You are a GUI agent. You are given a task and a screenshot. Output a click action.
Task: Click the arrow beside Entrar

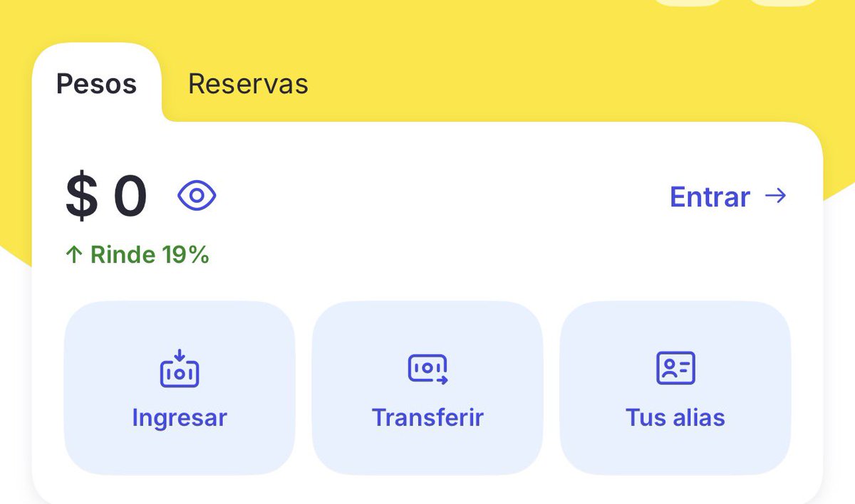[x=775, y=196]
